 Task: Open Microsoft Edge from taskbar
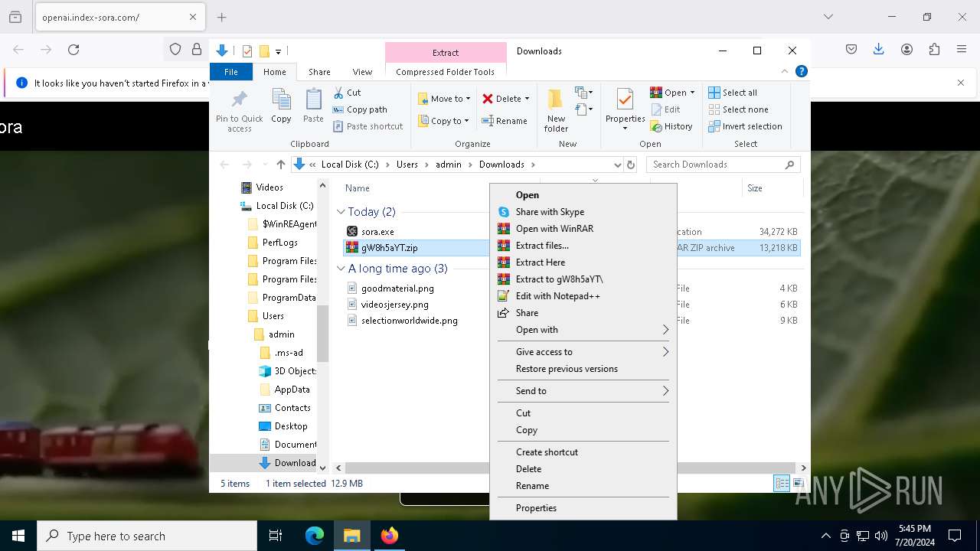315,536
